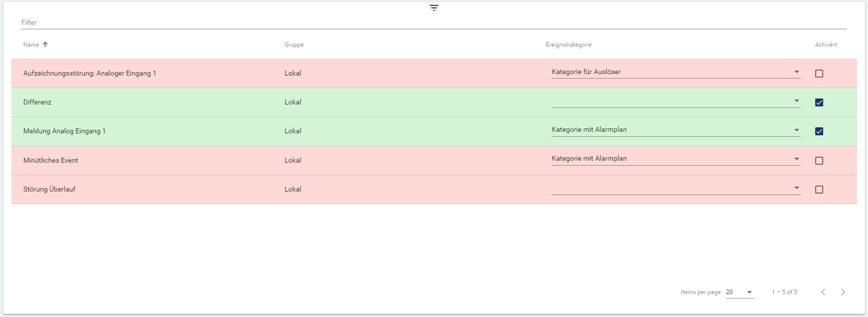This screenshot has height=317, width=868.
Task: Open the Kategorie für Auslöser dropdown
Action: pos(675,72)
